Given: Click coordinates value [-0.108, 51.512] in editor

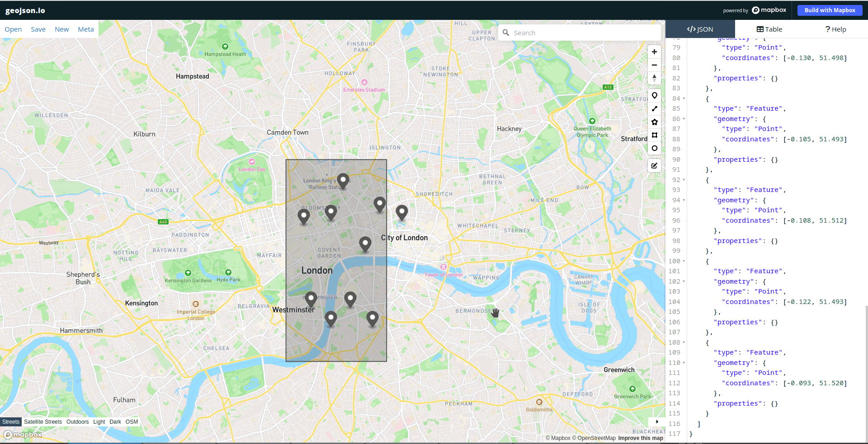Looking at the screenshot, I should point(815,220).
